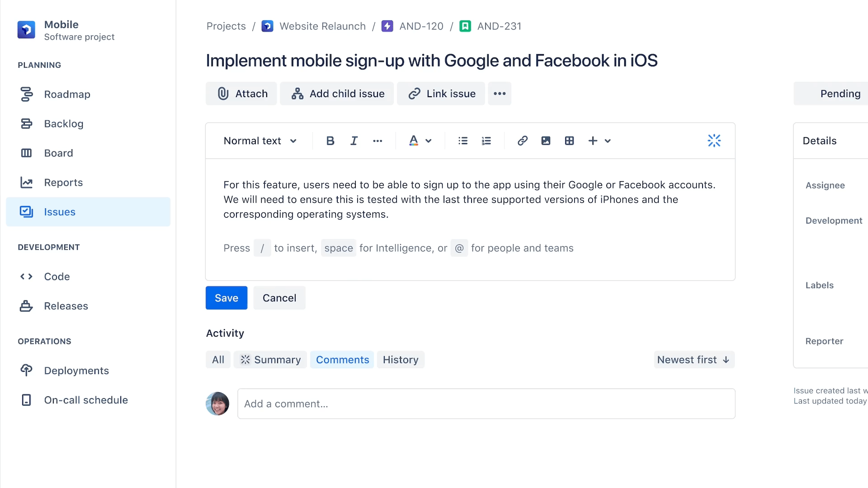Open the Normal text style dropdown
This screenshot has width=868, height=488.
[260, 141]
